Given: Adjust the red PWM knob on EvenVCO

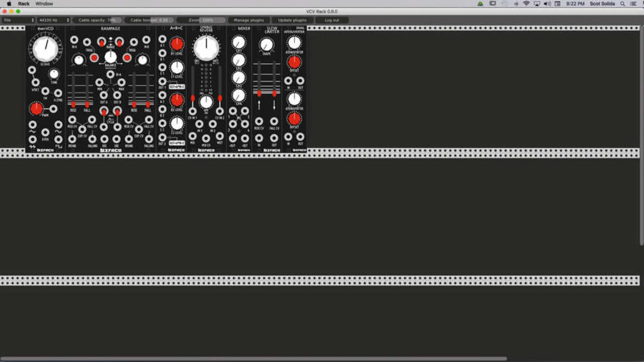Looking at the screenshot, I should [x=36, y=109].
